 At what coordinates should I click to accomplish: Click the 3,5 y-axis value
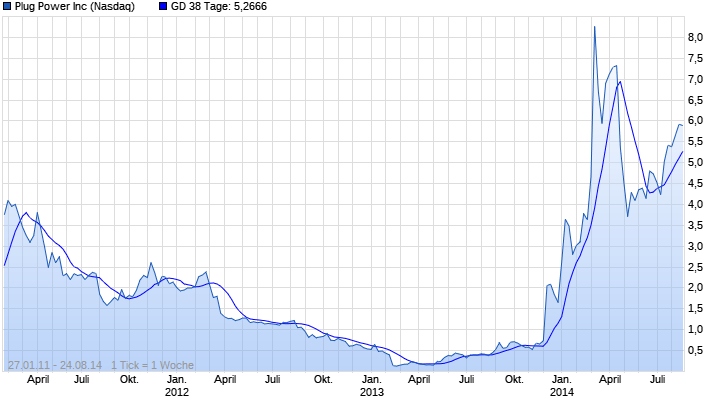click(695, 225)
